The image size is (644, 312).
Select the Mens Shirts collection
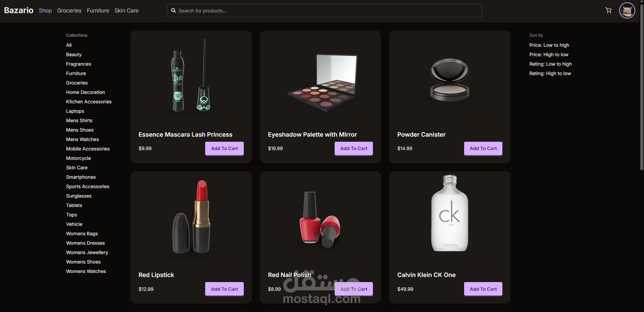[x=79, y=120]
